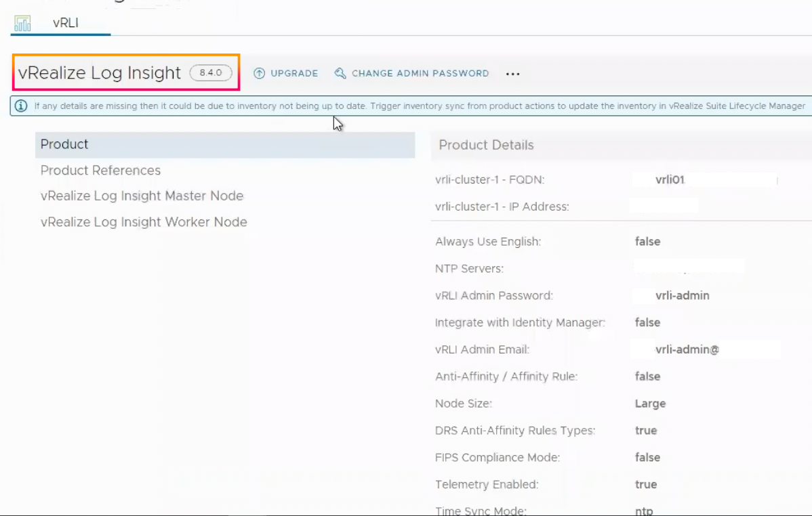Click the info icon in the banner
This screenshot has width=812, height=516.
coord(21,106)
